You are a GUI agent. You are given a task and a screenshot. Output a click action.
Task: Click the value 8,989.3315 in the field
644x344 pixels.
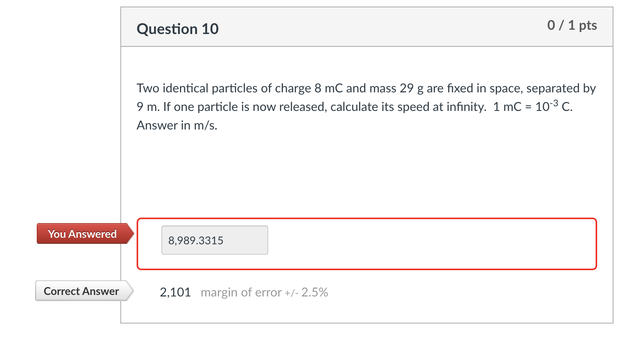coord(195,240)
